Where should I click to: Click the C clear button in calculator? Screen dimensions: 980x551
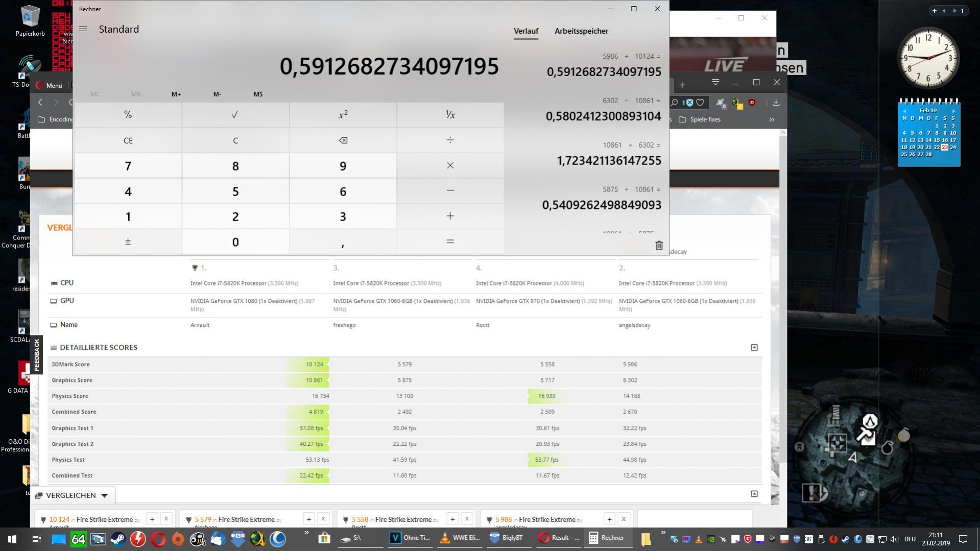[x=235, y=140]
